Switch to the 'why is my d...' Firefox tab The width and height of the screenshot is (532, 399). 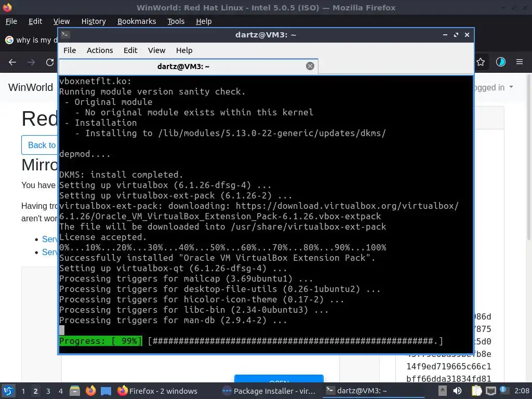click(x=31, y=40)
